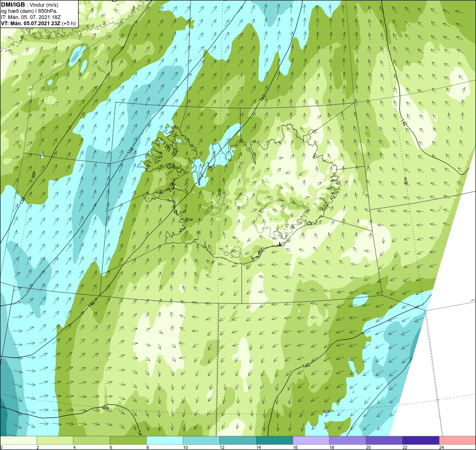Click the 4–6 m/s green legend swatch
This screenshot has width=476, height=450.
(91, 440)
